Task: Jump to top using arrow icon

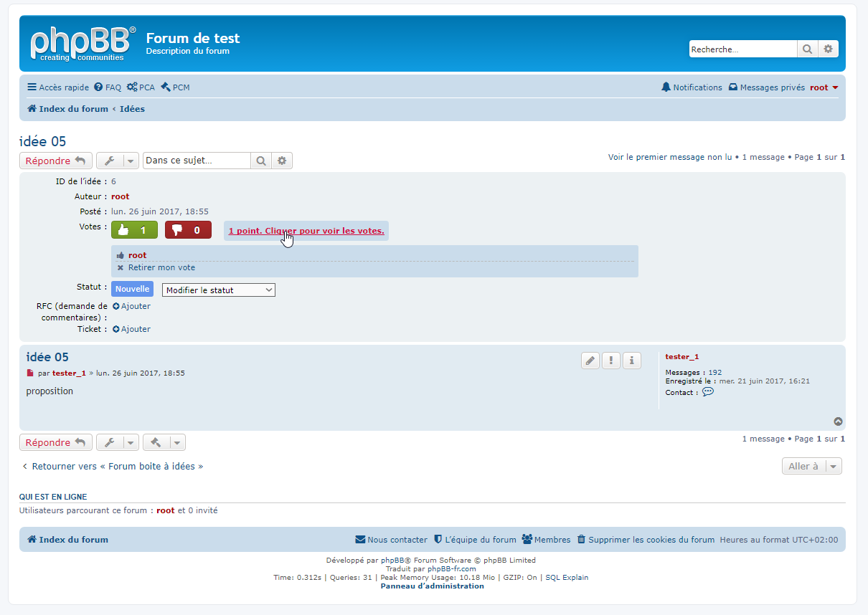Action: click(x=838, y=422)
